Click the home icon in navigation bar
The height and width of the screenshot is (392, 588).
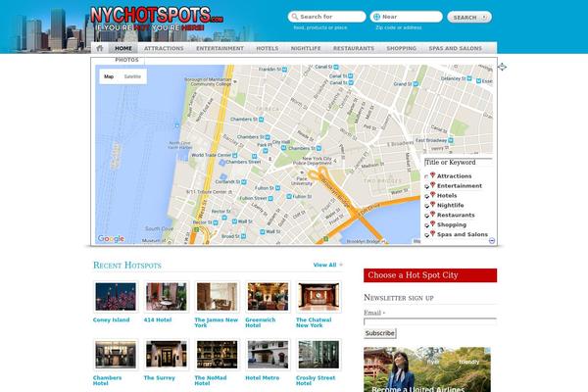point(100,48)
